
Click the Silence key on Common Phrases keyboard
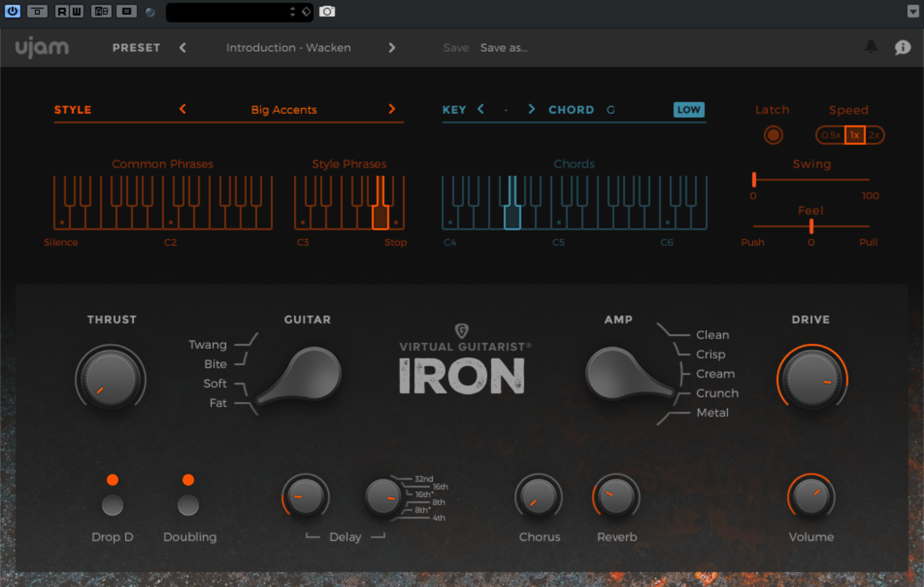(x=61, y=217)
